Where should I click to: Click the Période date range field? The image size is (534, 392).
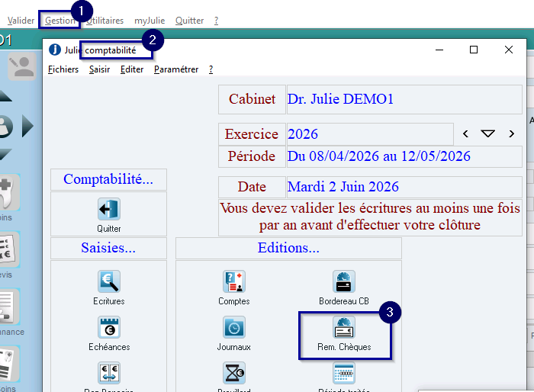point(404,156)
